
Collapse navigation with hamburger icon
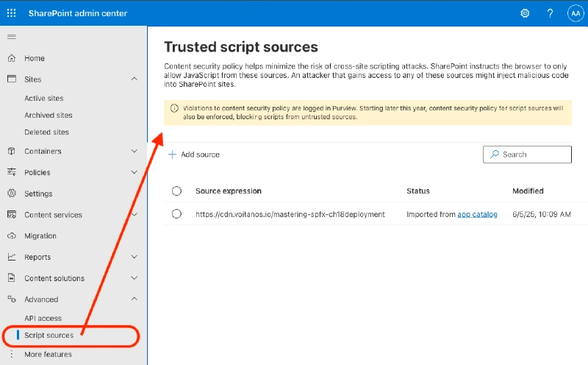pos(12,37)
